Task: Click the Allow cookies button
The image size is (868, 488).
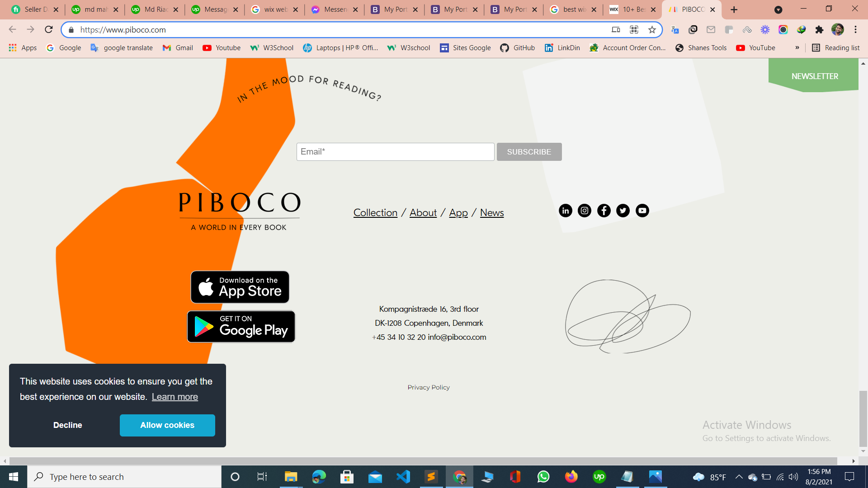Action: (167, 425)
